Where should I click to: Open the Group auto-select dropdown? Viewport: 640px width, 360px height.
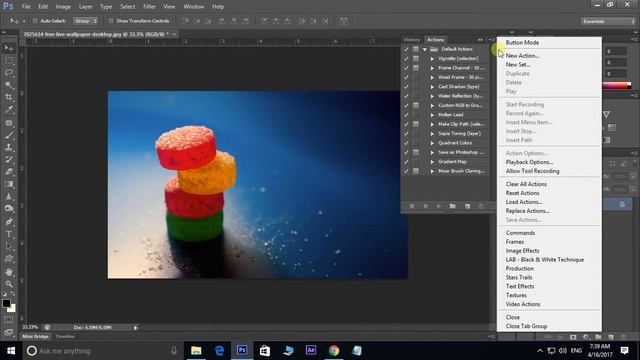85,21
